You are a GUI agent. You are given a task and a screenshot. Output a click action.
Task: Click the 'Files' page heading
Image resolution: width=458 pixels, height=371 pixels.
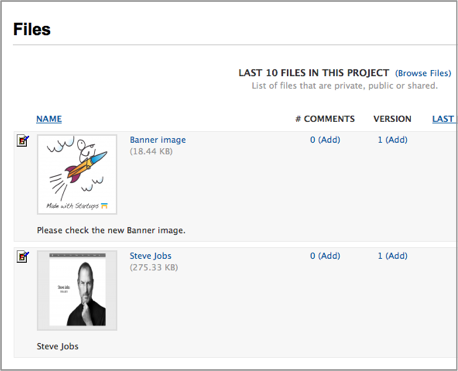(x=32, y=29)
